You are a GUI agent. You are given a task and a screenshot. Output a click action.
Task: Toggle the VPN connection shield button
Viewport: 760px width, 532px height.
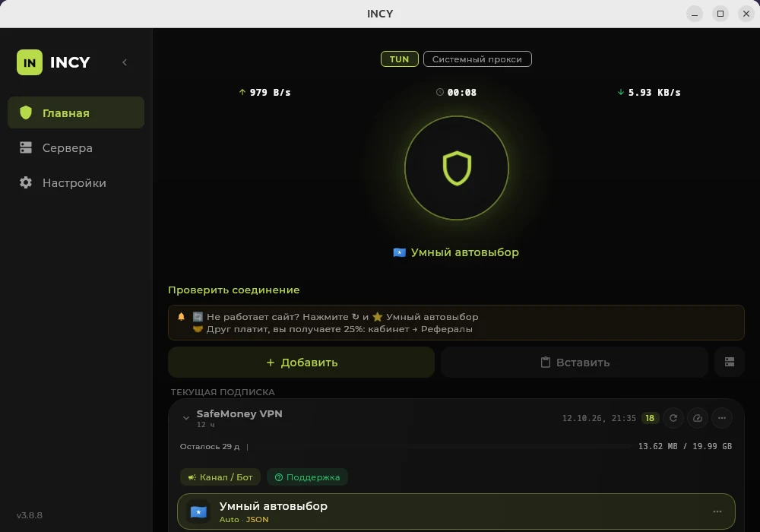457,168
